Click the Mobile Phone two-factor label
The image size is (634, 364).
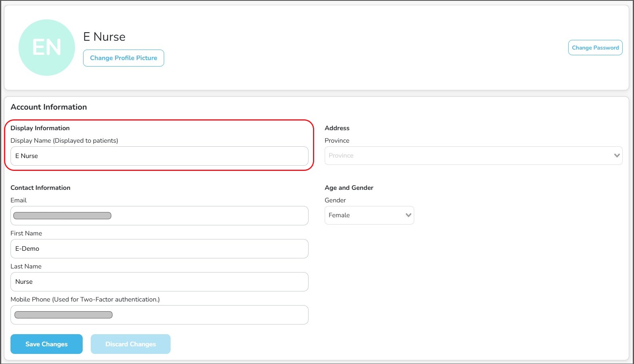[x=85, y=300]
